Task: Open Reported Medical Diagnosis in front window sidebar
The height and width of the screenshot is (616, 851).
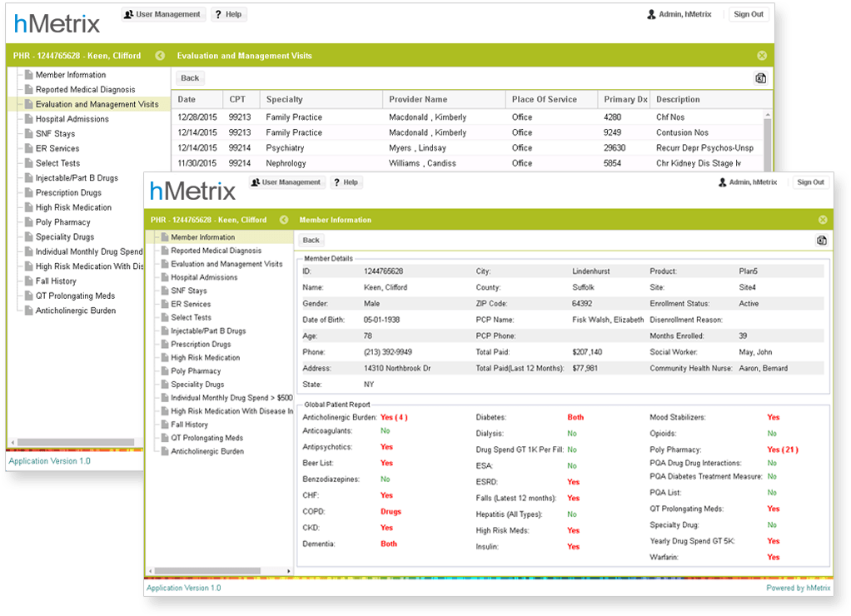Action: (216, 251)
